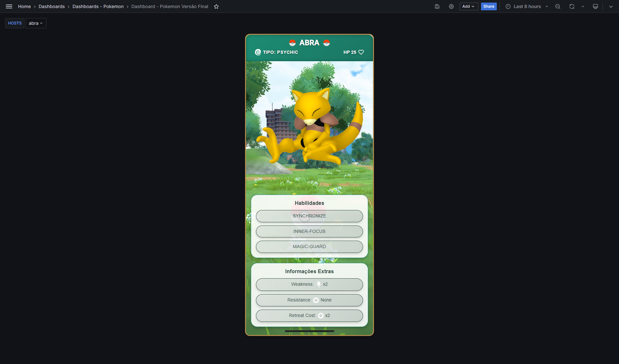The width and height of the screenshot is (619, 364).
Task: Click the Resistance None row
Action: click(309, 300)
